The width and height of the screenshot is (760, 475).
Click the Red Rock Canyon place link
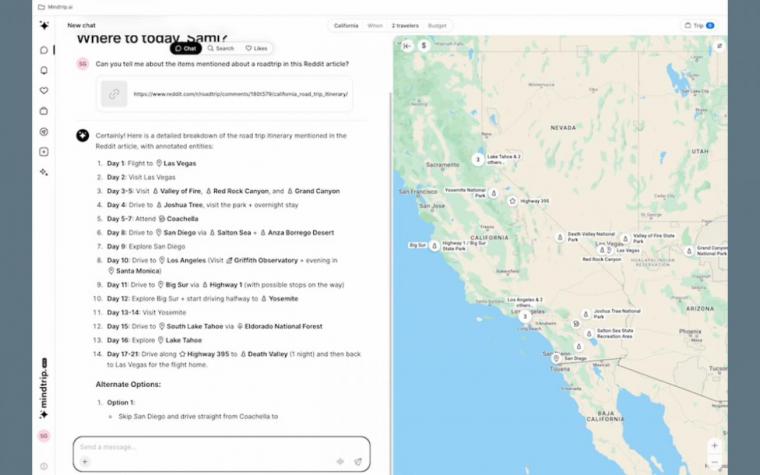point(237,191)
